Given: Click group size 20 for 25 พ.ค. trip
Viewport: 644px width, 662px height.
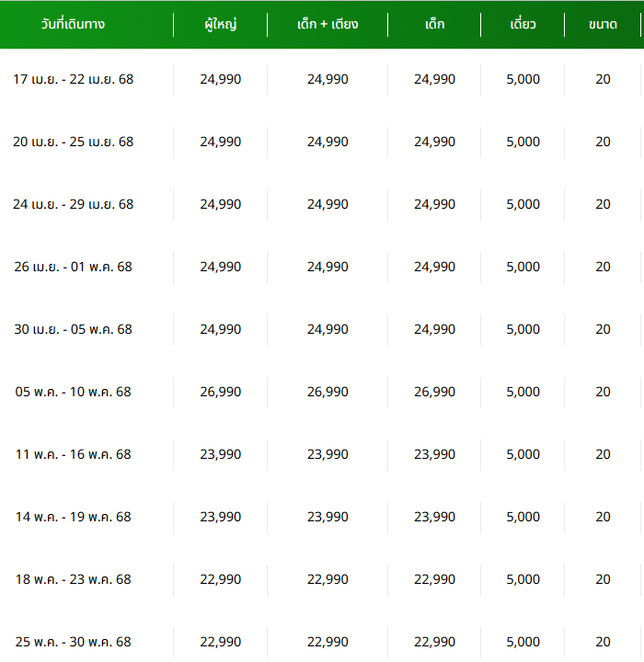Looking at the screenshot, I should (603, 642).
